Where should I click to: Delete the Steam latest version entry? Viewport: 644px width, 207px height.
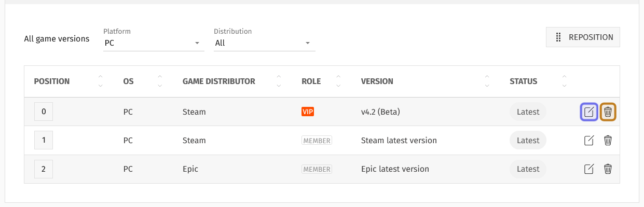(608, 140)
